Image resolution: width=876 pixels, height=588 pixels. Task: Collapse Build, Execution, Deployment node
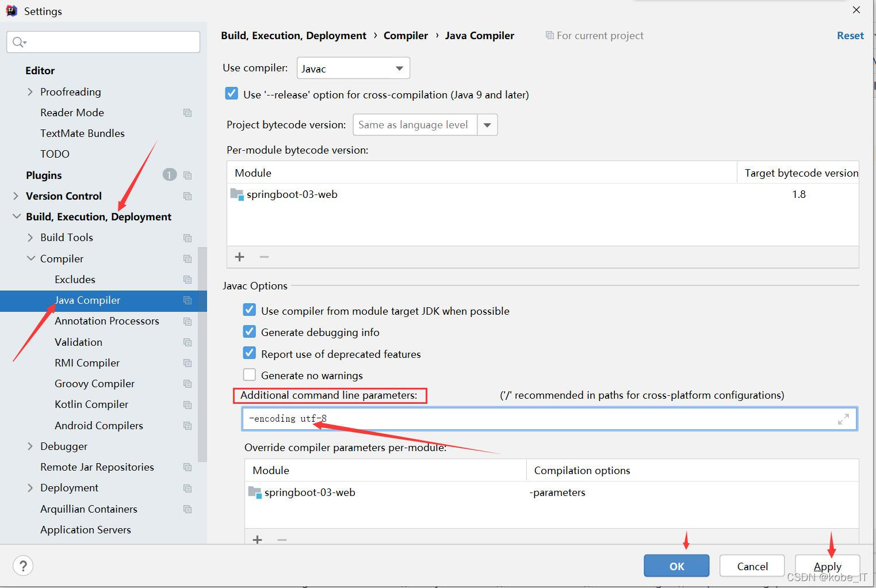click(x=16, y=217)
